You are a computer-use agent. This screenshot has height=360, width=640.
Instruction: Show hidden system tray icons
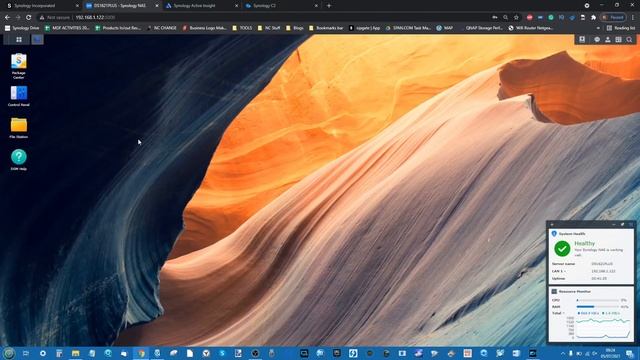tap(563, 353)
